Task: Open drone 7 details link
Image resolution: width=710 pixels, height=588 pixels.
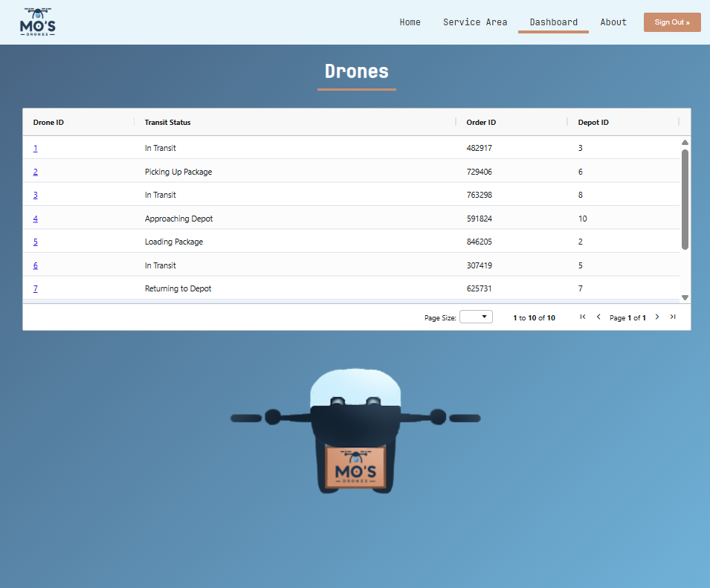Action: point(36,288)
